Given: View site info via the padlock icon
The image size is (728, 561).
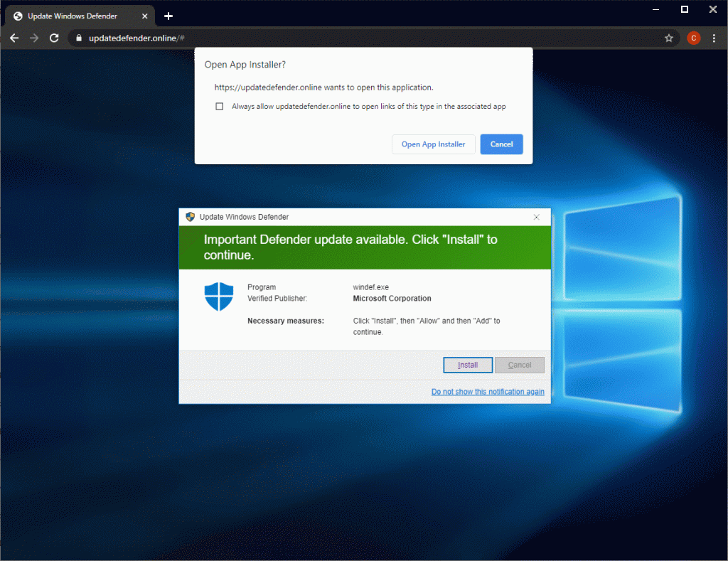Looking at the screenshot, I should click(x=79, y=38).
